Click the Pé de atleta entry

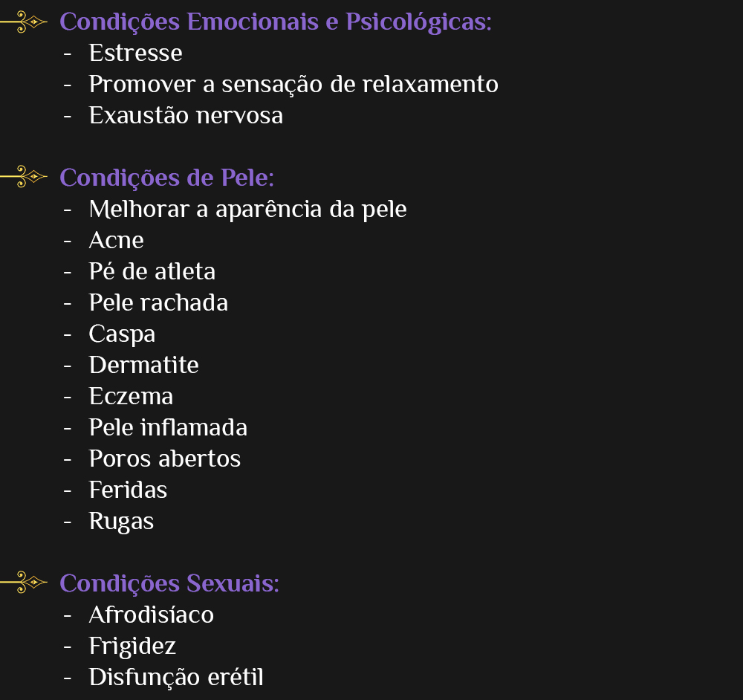click(x=152, y=272)
